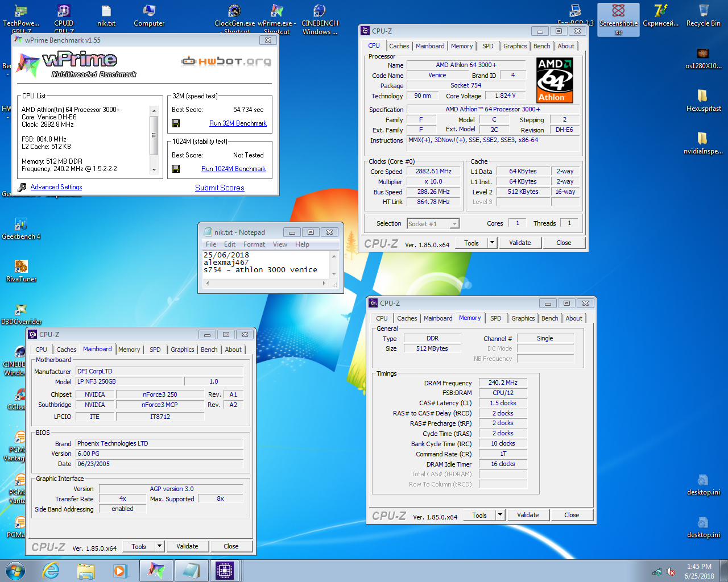Open the Help menu in Notepad
728x582 pixels.
coord(302,244)
